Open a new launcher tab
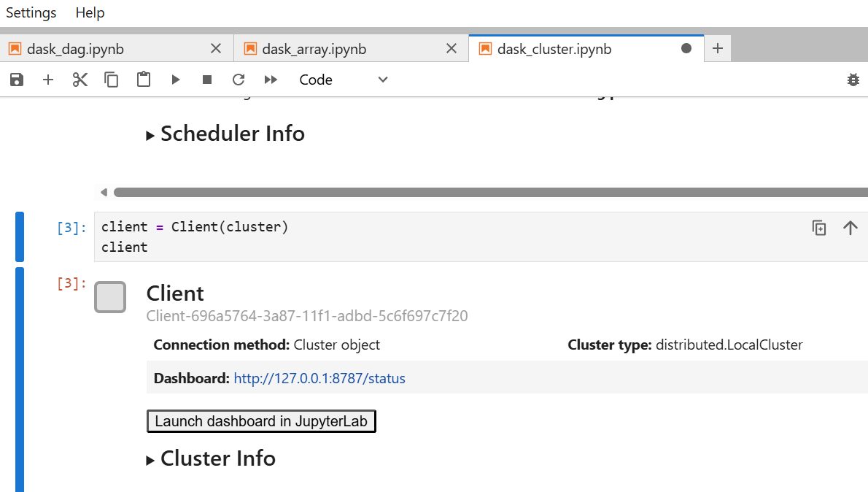Image resolution: width=868 pixels, height=492 pixels. 718,49
